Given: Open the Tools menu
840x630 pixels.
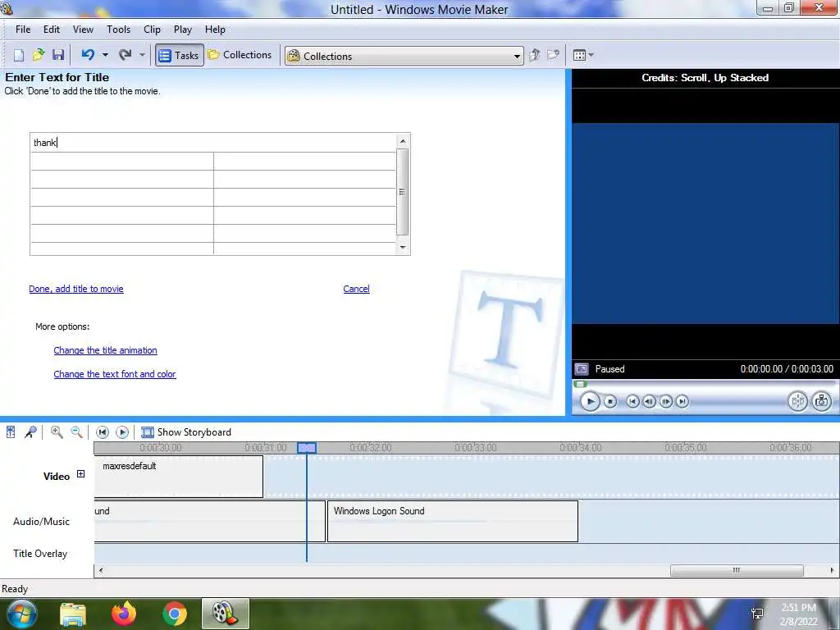Looking at the screenshot, I should [x=118, y=30].
